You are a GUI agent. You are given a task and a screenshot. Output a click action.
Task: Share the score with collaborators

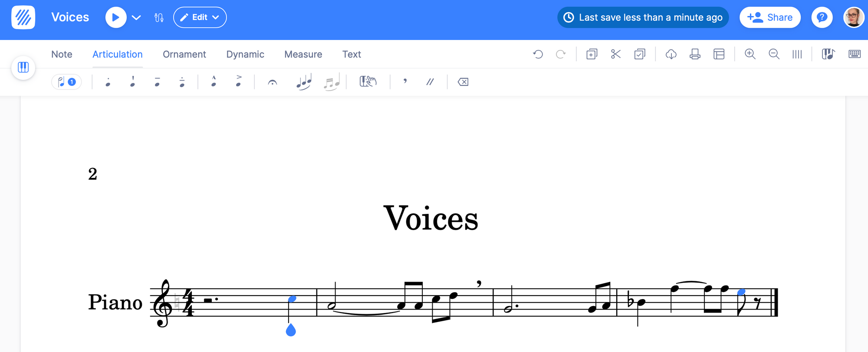[x=770, y=17]
